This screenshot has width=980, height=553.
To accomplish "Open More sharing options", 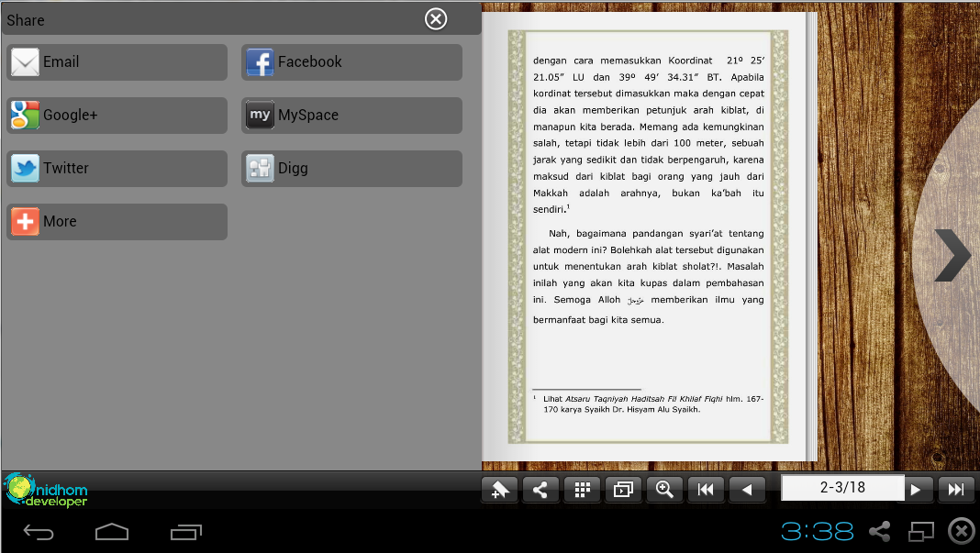I will pyautogui.click(x=117, y=221).
